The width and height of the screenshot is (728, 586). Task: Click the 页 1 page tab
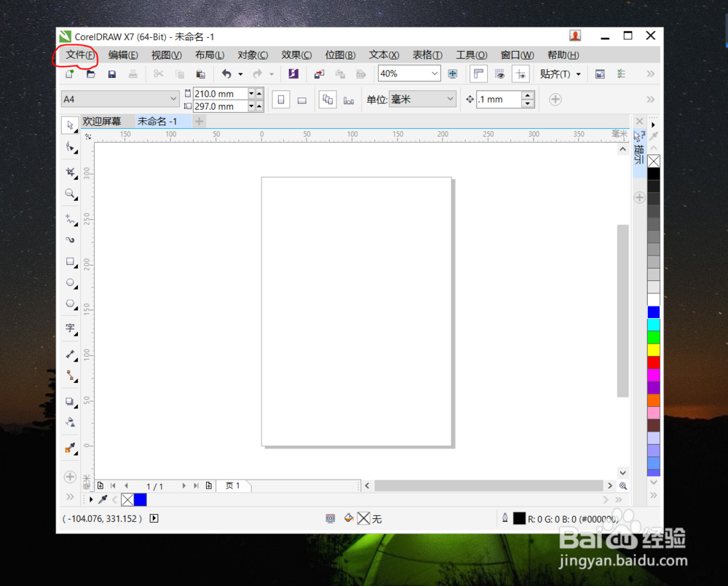[x=233, y=486]
